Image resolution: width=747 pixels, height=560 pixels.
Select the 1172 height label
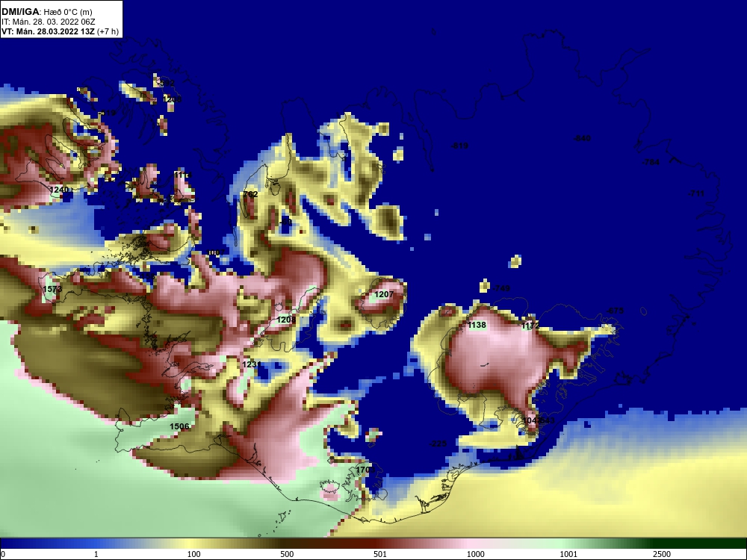tap(530, 326)
